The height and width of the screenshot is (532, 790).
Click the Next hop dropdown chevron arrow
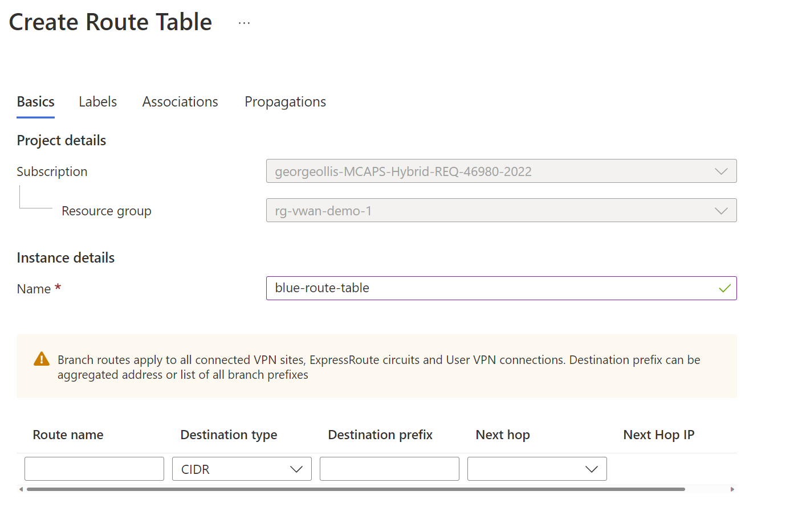[x=591, y=469]
